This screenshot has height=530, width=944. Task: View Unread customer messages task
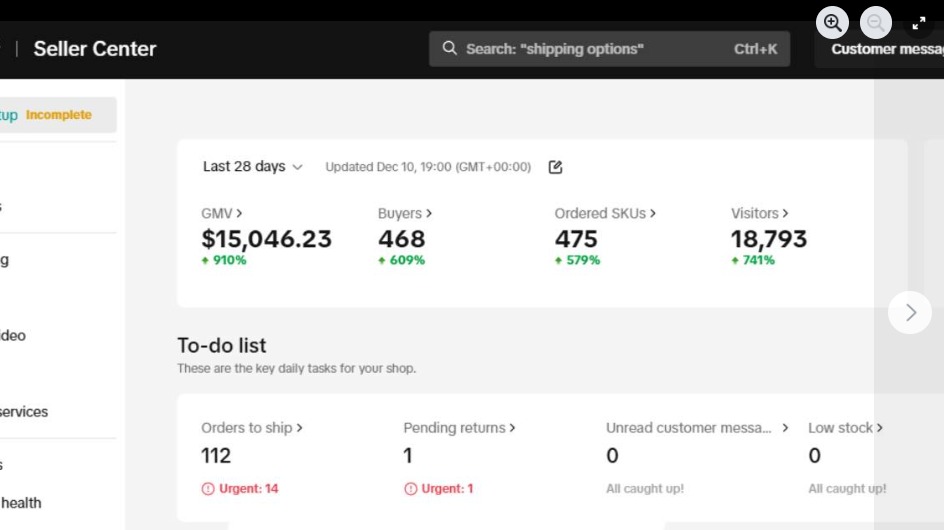tap(696, 428)
